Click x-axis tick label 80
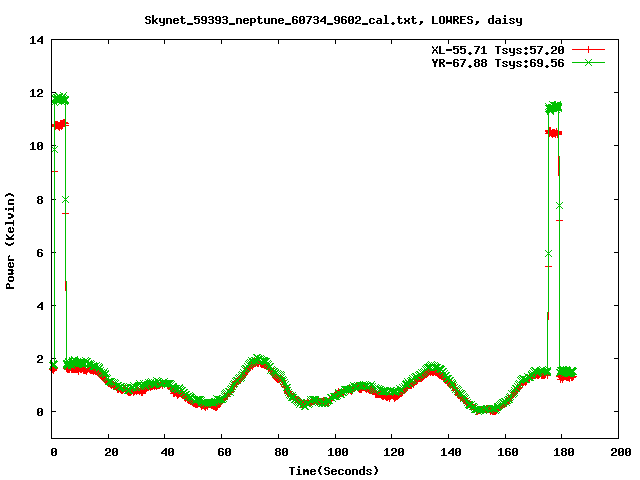The height and width of the screenshot is (480, 640). [x=281, y=452]
